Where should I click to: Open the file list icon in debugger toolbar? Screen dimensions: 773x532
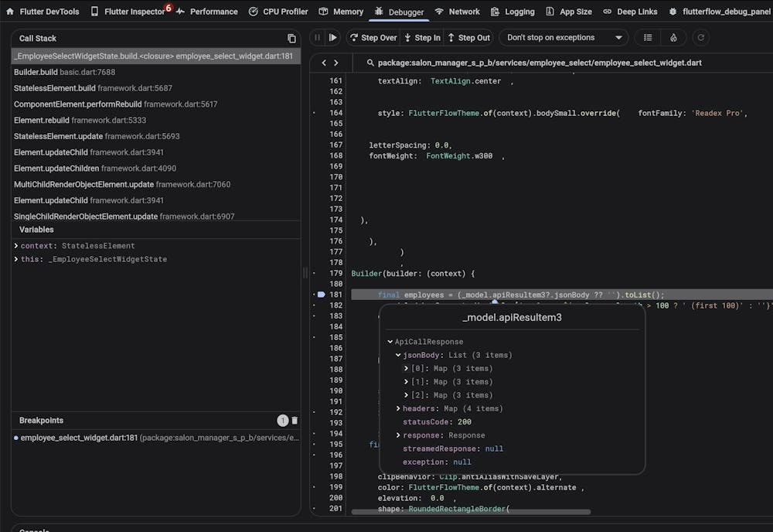(648, 37)
